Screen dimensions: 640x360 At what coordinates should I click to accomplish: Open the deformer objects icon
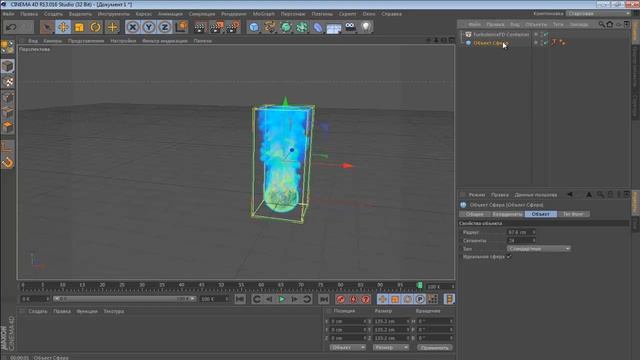(x=318, y=27)
